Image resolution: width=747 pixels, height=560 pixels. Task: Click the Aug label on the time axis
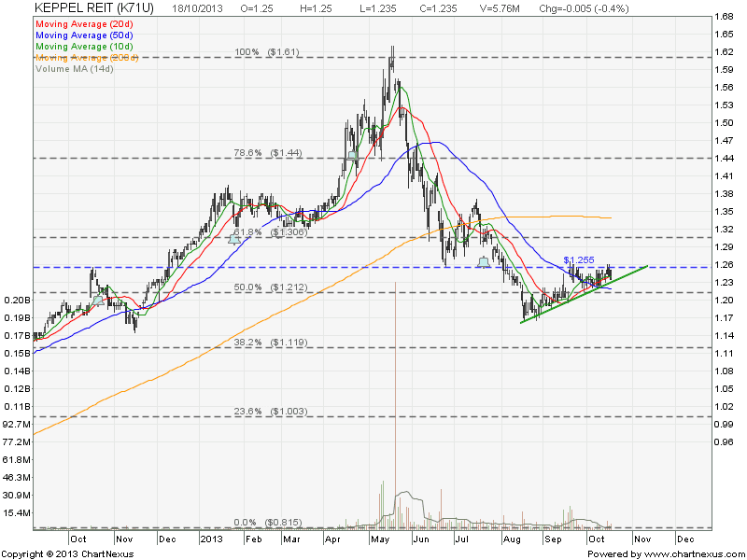coord(512,539)
